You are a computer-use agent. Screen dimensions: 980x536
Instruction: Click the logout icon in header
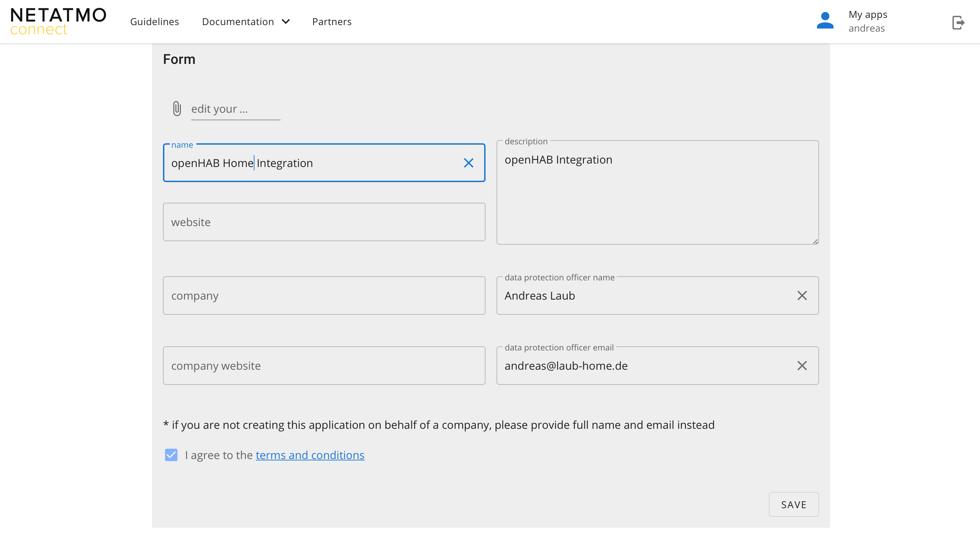click(x=958, y=22)
